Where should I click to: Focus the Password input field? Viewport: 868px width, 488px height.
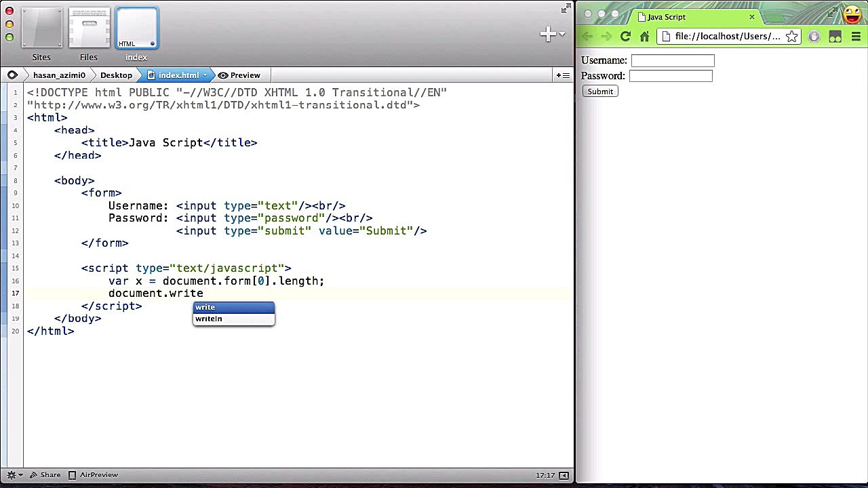pyautogui.click(x=671, y=76)
